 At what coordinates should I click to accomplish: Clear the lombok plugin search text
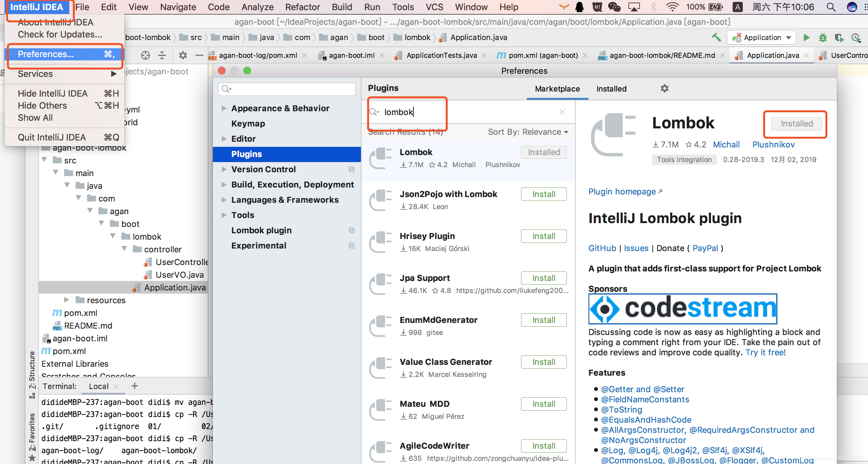pos(562,112)
